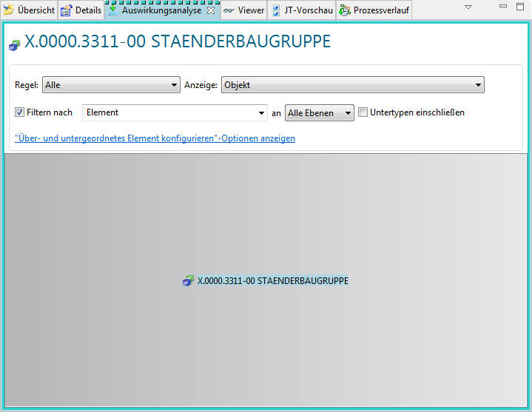
Task: Select the Auswirkungsanalyse tab
Action: click(x=161, y=10)
